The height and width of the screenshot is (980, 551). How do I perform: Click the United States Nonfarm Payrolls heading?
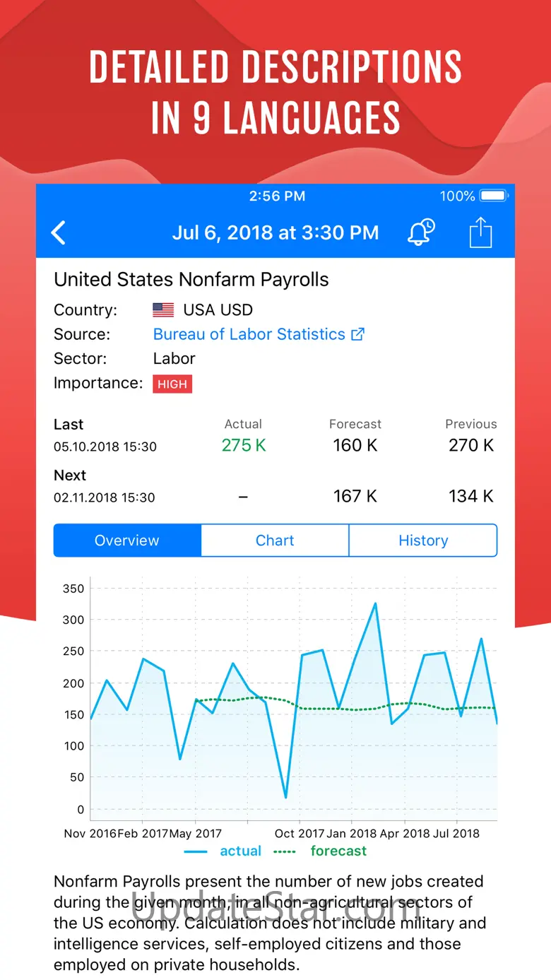191,279
